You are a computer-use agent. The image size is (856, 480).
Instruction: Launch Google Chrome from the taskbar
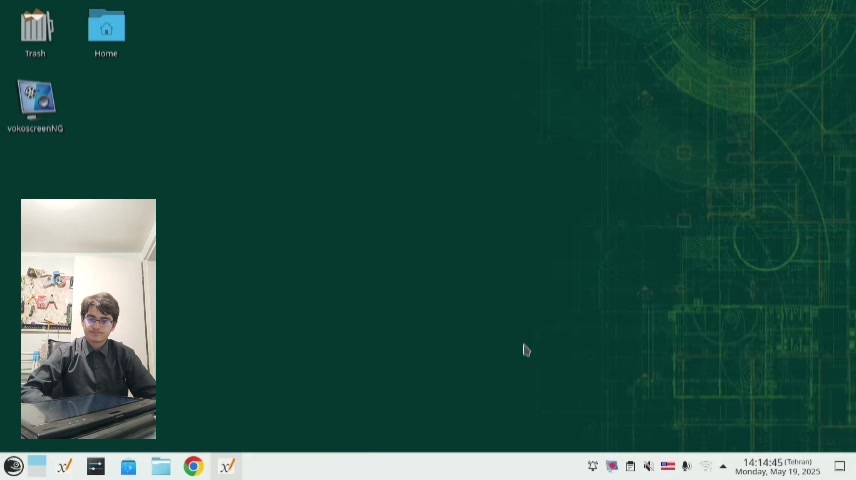coord(193,466)
